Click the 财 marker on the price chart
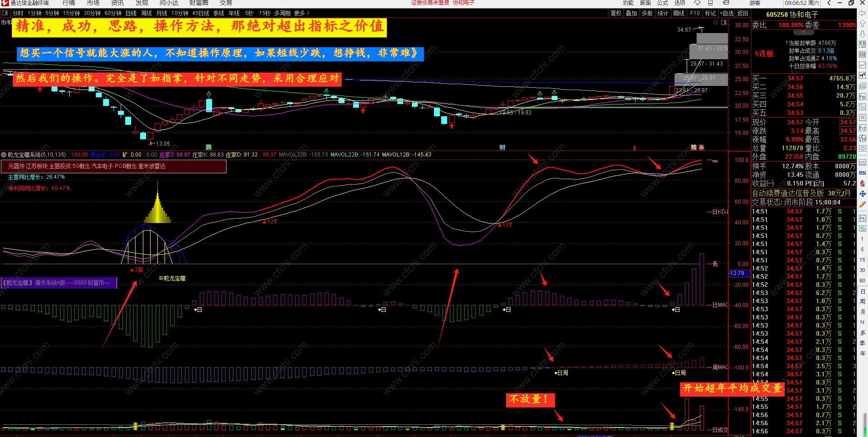 (502, 147)
